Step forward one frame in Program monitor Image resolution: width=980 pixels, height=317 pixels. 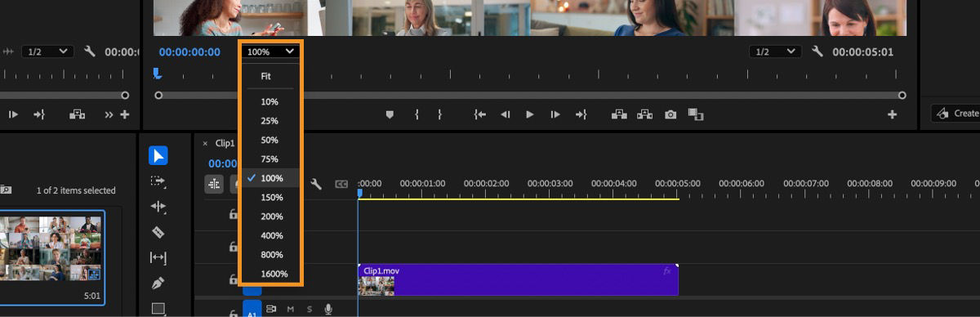pyautogui.click(x=555, y=114)
